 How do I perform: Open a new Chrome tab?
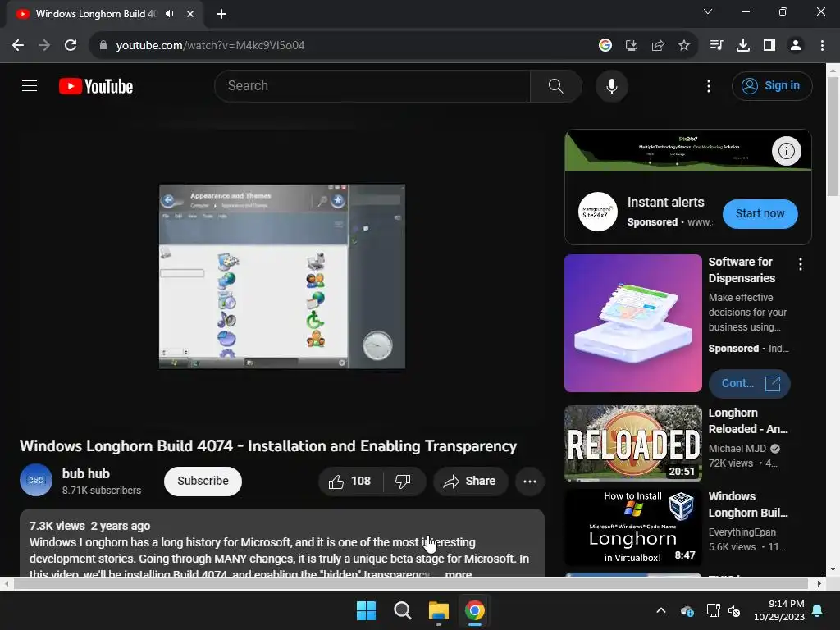click(x=221, y=14)
